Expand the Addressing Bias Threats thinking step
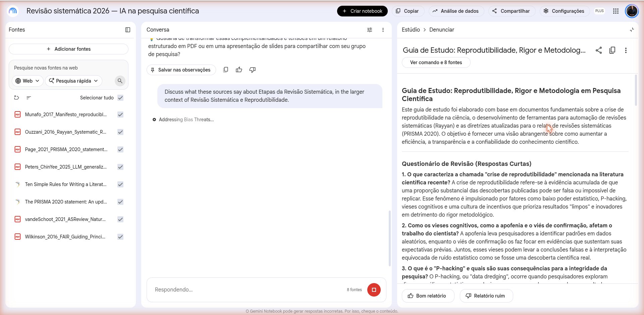 183,120
